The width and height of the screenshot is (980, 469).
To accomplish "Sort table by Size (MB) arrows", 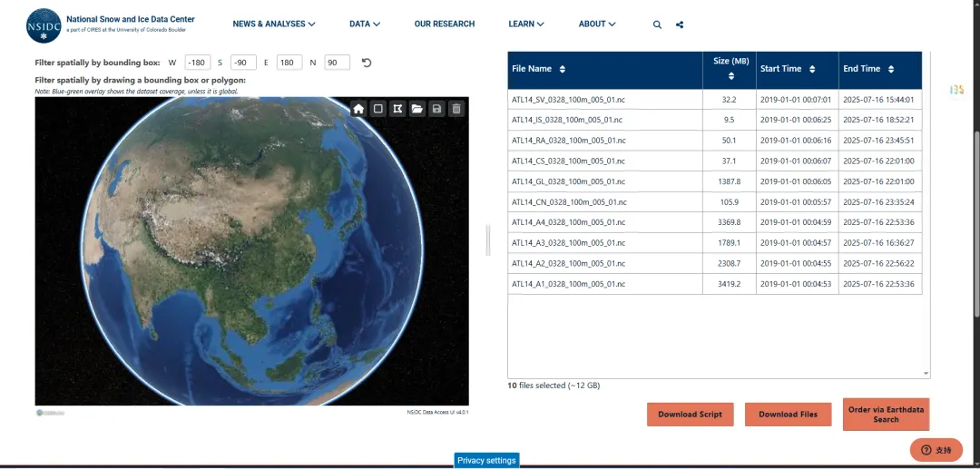I will [731, 76].
